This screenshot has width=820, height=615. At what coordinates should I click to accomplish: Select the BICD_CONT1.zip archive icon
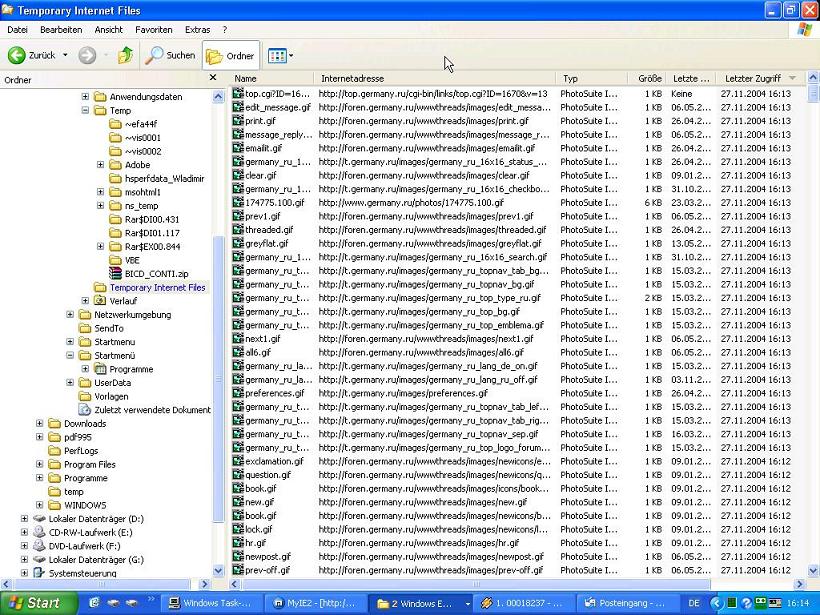click(x=116, y=274)
